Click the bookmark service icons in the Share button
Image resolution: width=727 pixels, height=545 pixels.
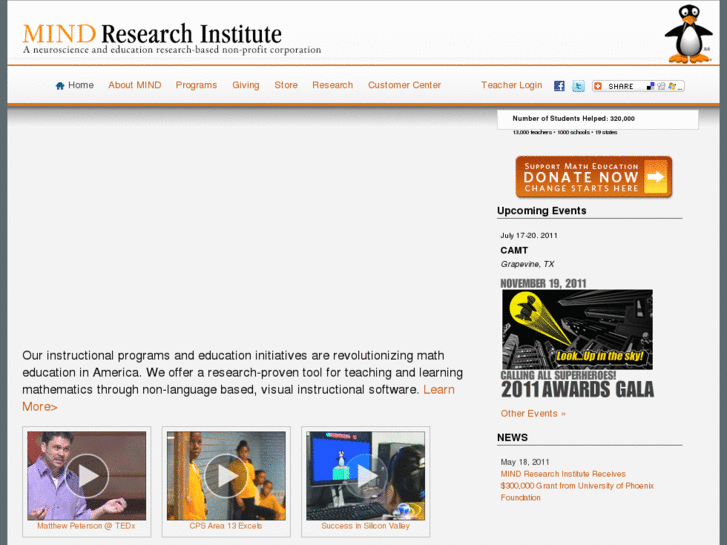pyautogui.click(x=665, y=86)
